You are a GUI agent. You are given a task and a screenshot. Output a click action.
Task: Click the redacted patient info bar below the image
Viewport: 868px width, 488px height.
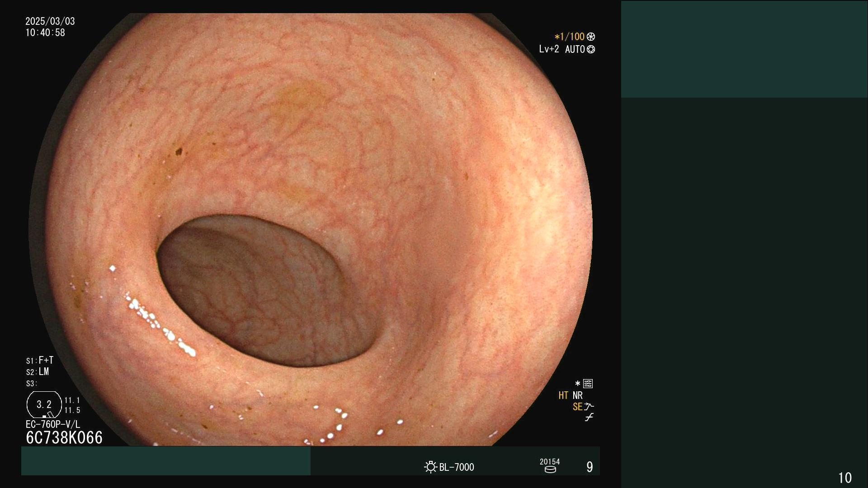[x=166, y=461]
